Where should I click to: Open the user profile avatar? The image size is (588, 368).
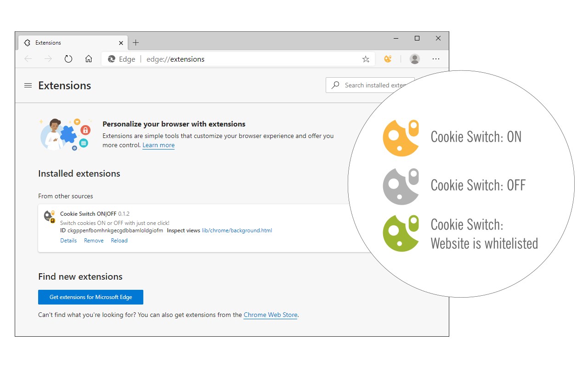click(415, 59)
